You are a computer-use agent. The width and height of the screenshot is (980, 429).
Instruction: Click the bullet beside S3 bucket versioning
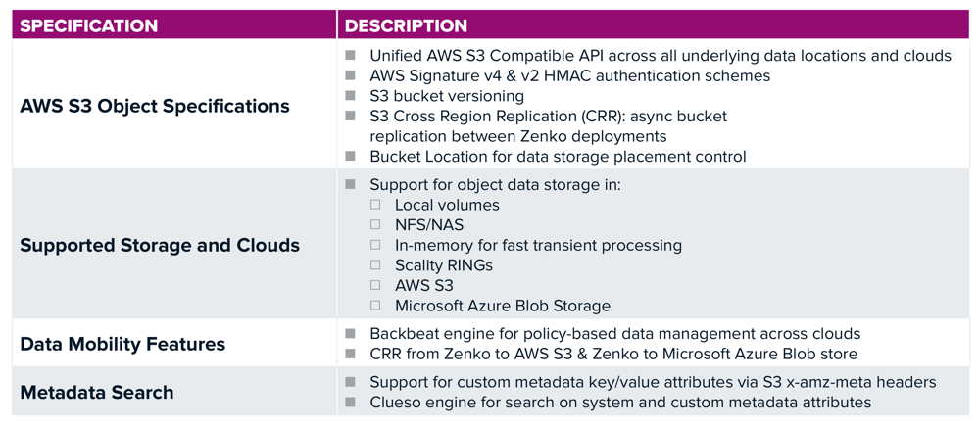350,96
